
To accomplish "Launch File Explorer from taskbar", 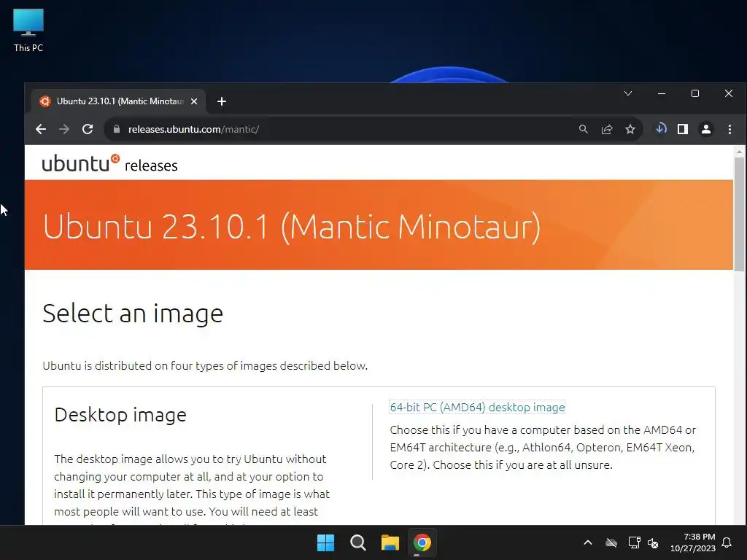I will (390, 542).
